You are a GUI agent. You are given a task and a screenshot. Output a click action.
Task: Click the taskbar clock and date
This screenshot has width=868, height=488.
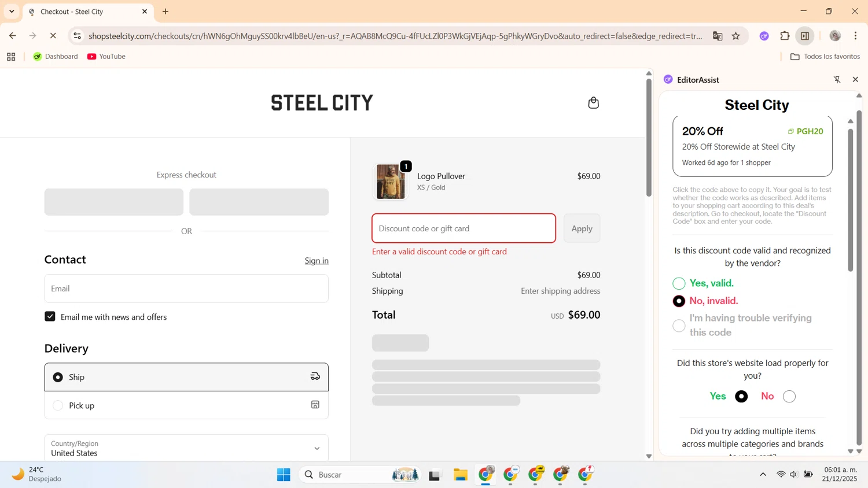click(x=840, y=474)
